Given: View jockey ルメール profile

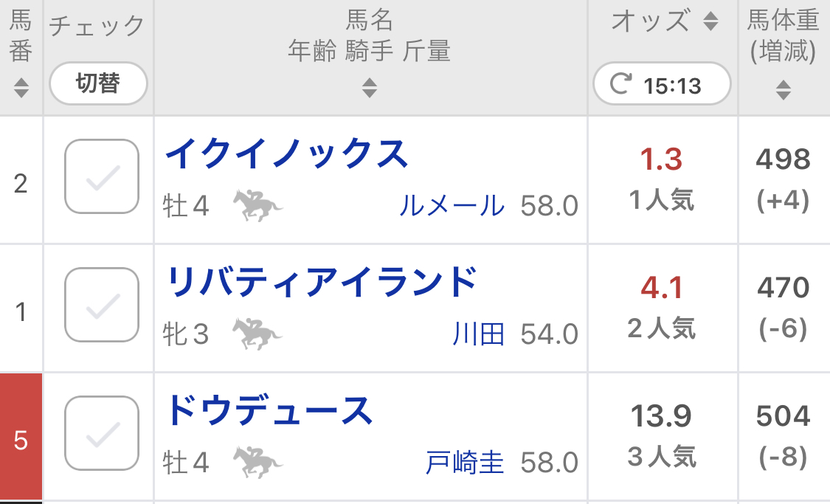Looking at the screenshot, I should 452,207.
